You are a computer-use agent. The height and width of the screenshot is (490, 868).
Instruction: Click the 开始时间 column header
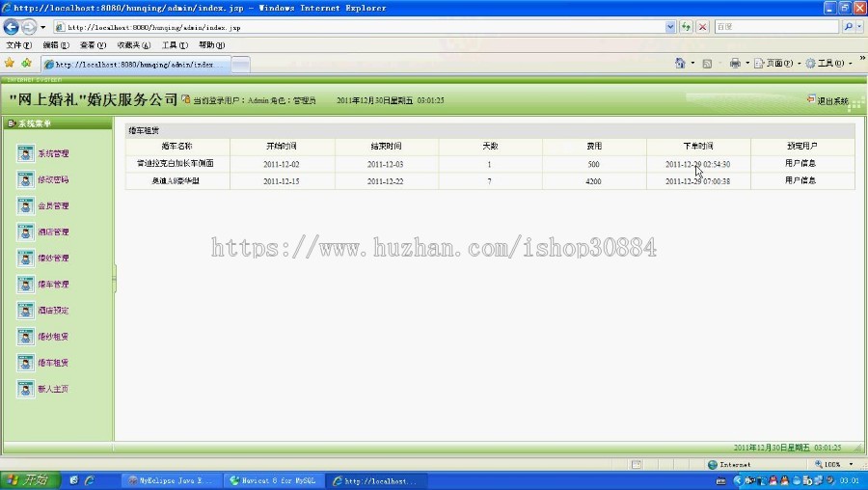pos(282,147)
